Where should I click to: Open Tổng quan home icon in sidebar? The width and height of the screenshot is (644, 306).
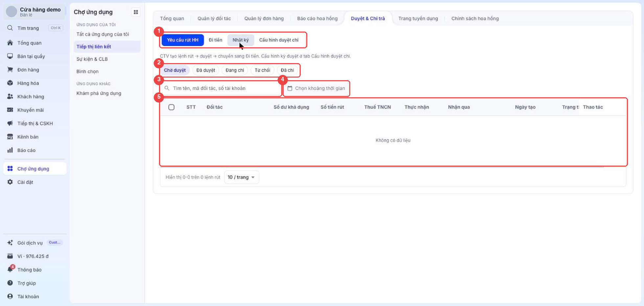pyautogui.click(x=10, y=43)
